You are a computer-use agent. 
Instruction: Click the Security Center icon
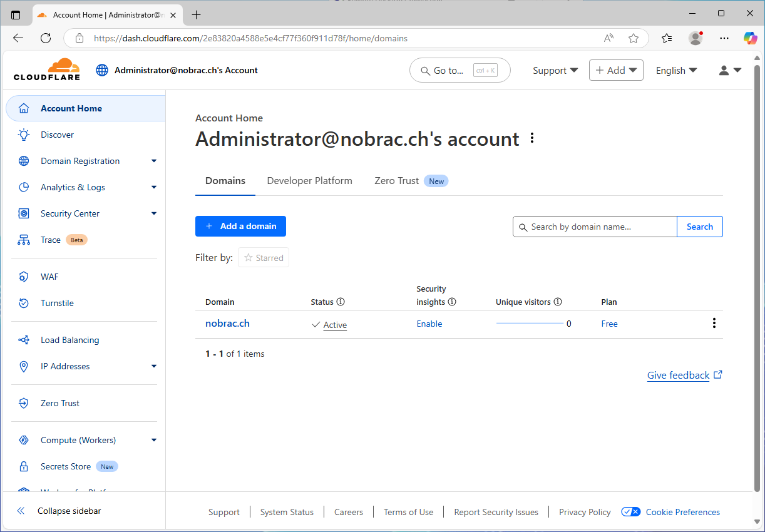coord(24,213)
